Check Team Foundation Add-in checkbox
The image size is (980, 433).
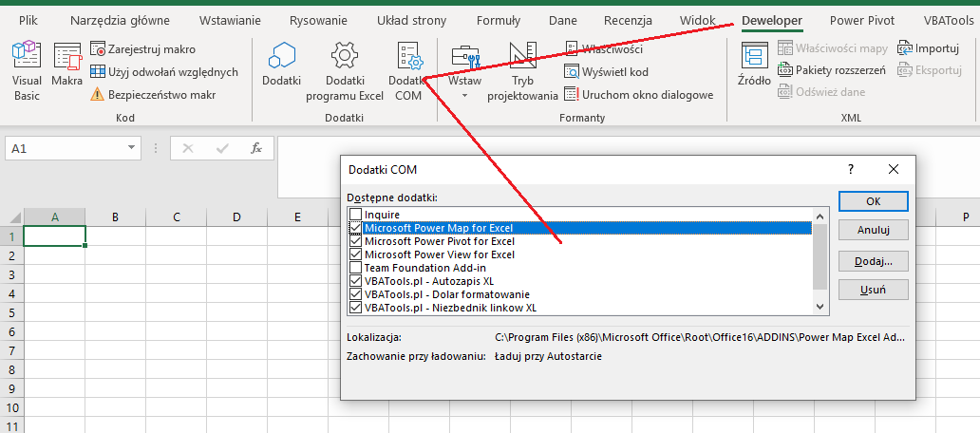pyautogui.click(x=355, y=268)
